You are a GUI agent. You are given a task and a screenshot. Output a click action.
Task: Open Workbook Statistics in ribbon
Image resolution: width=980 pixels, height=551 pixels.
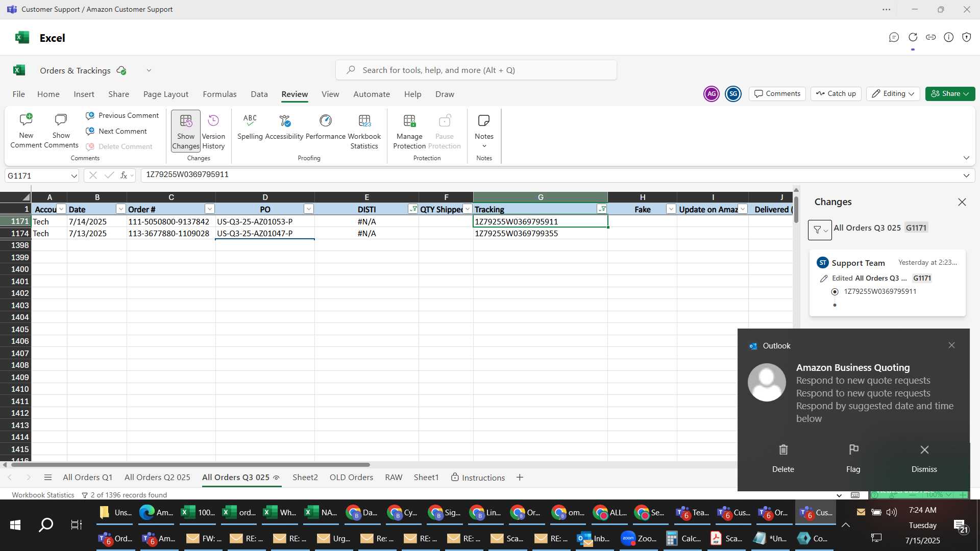pyautogui.click(x=364, y=132)
